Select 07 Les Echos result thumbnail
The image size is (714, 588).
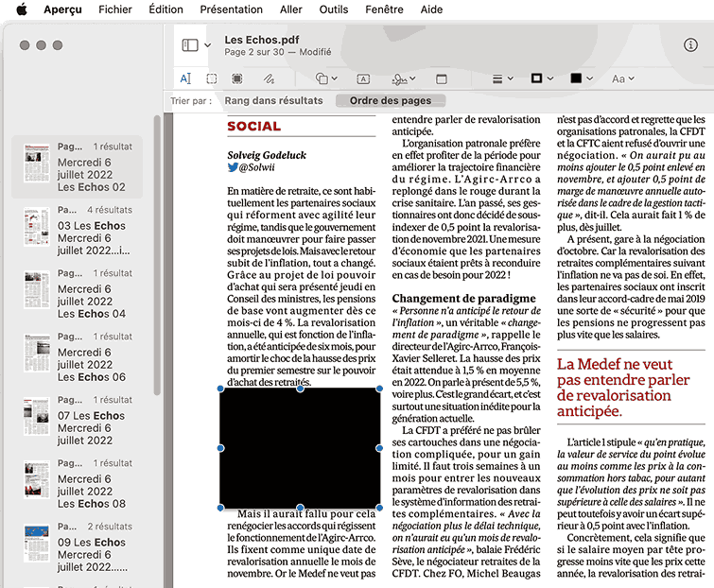tap(37, 417)
